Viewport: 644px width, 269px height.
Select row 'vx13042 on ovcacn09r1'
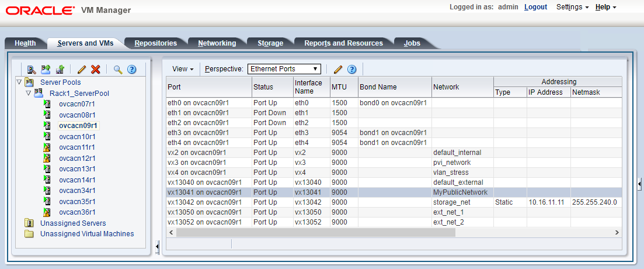[x=394, y=202]
